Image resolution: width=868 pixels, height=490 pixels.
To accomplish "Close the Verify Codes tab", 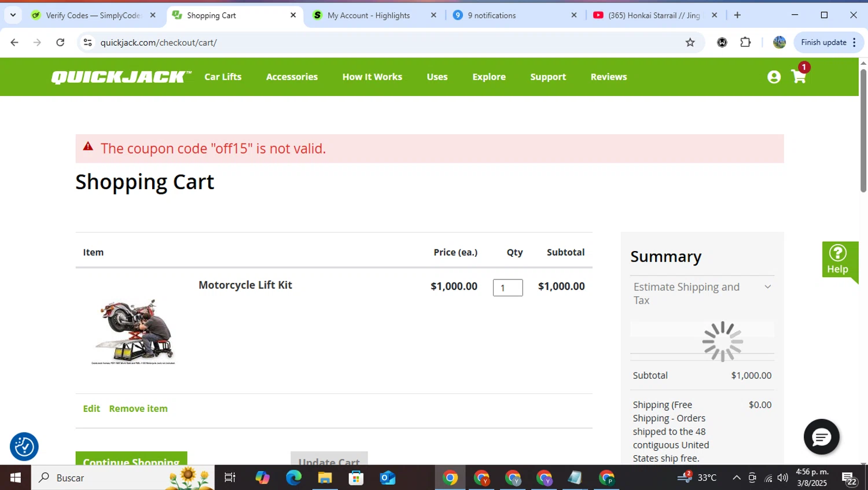I will click(153, 15).
